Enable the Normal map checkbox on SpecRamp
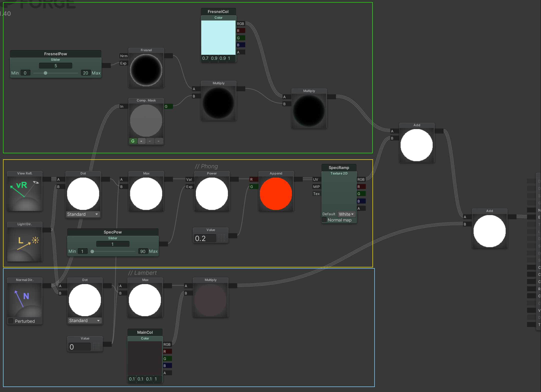This screenshot has width=541, height=392. 324,220
